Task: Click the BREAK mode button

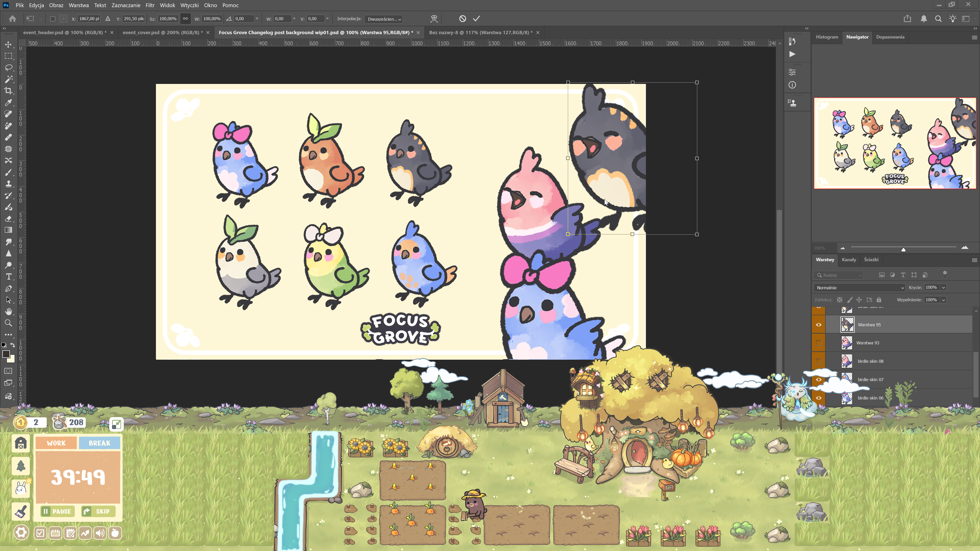Action: (99, 443)
